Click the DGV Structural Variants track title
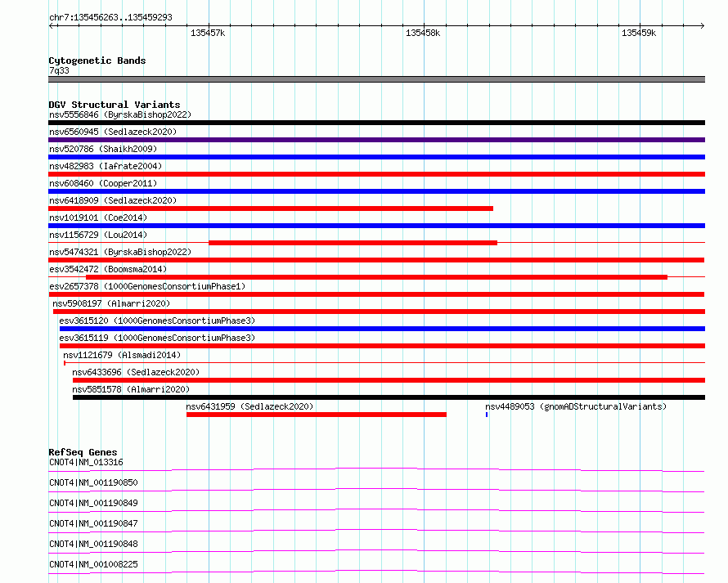The height and width of the screenshot is (583, 728). pyautogui.click(x=115, y=105)
